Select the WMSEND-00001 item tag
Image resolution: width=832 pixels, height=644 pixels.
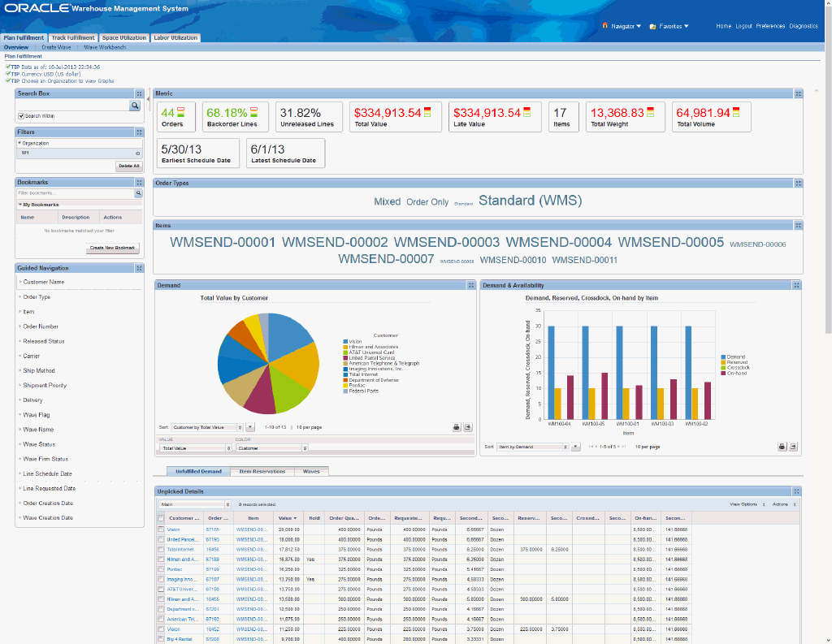coord(223,243)
